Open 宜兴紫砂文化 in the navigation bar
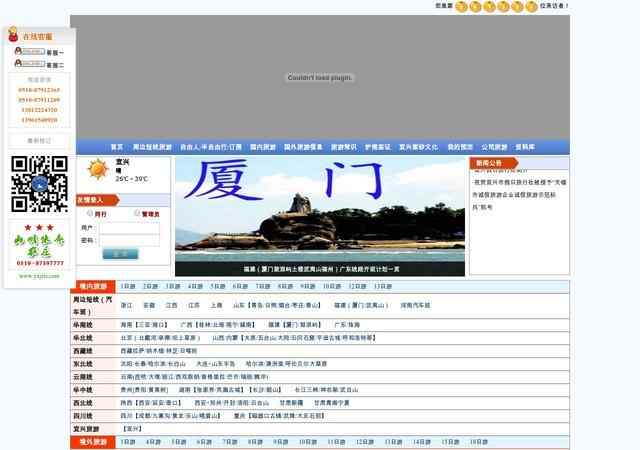640x450 pixels. pos(418,147)
